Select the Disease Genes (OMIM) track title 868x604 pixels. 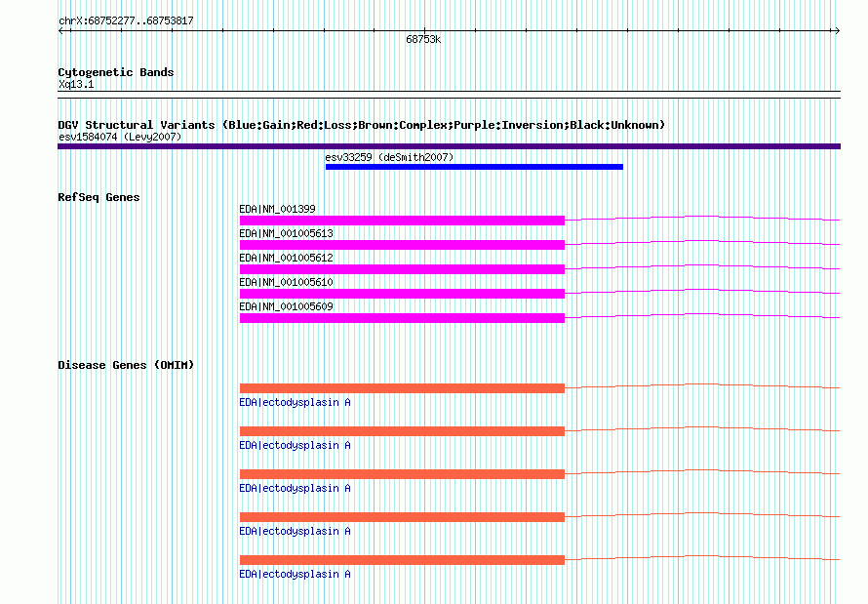(126, 365)
